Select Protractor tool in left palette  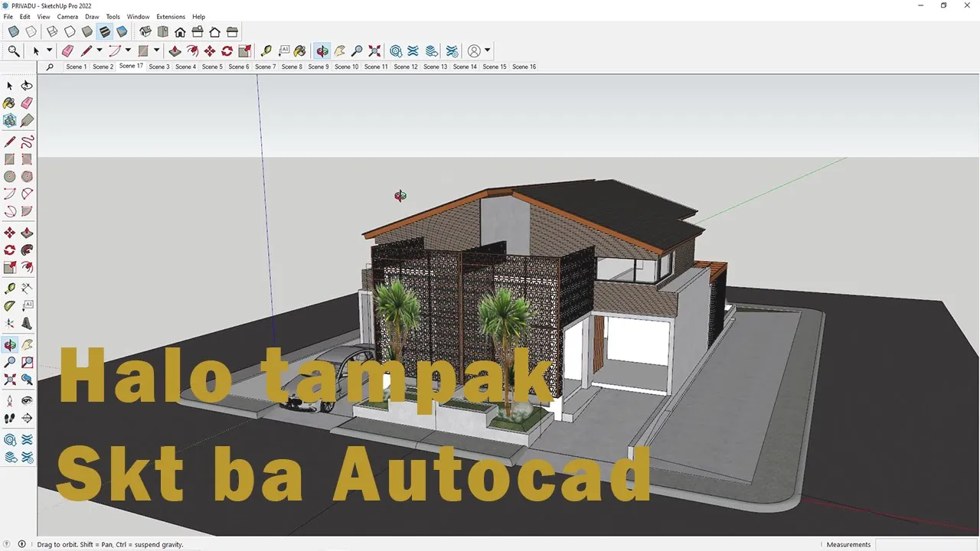tap(9, 306)
